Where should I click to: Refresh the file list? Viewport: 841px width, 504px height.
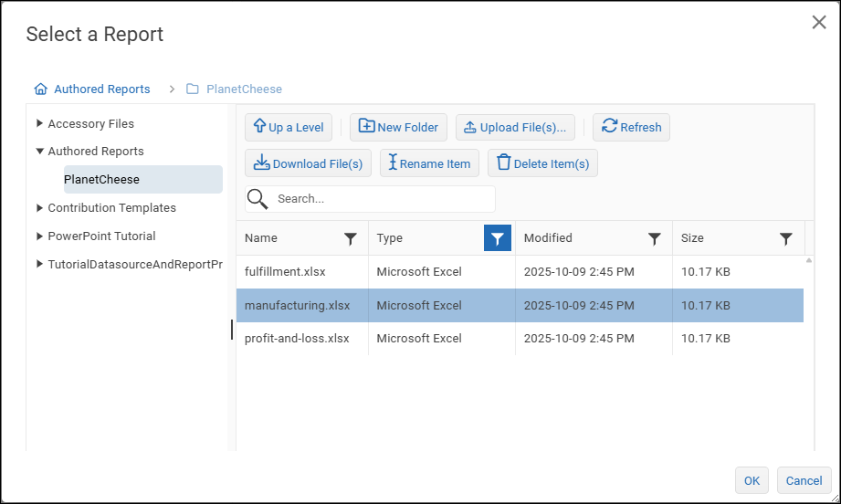click(x=631, y=128)
